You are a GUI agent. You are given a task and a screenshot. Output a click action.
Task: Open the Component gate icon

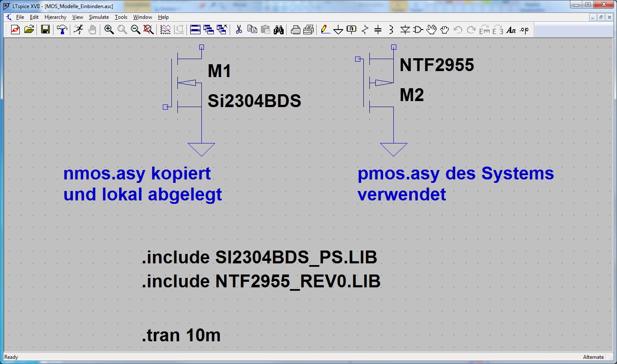click(x=418, y=30)
